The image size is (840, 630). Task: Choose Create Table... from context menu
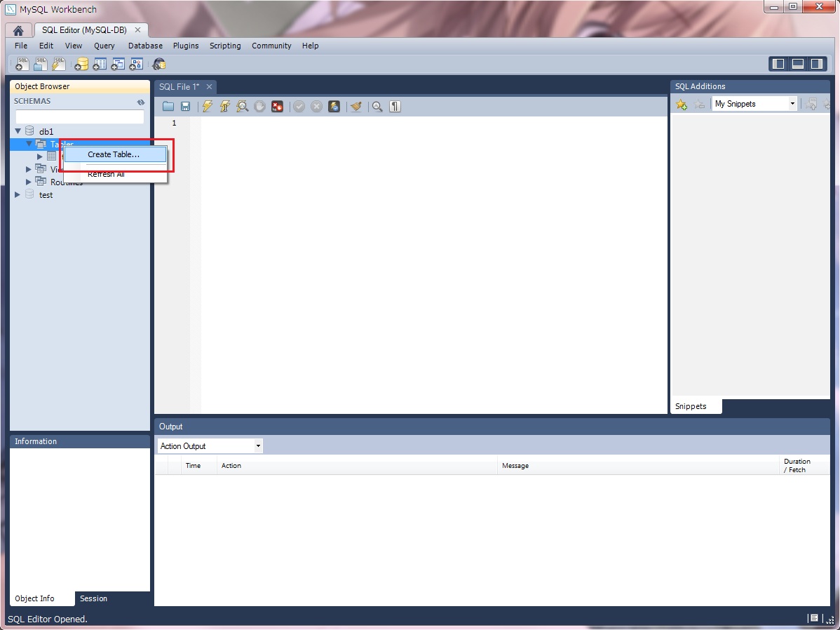(x=115, y=154)
